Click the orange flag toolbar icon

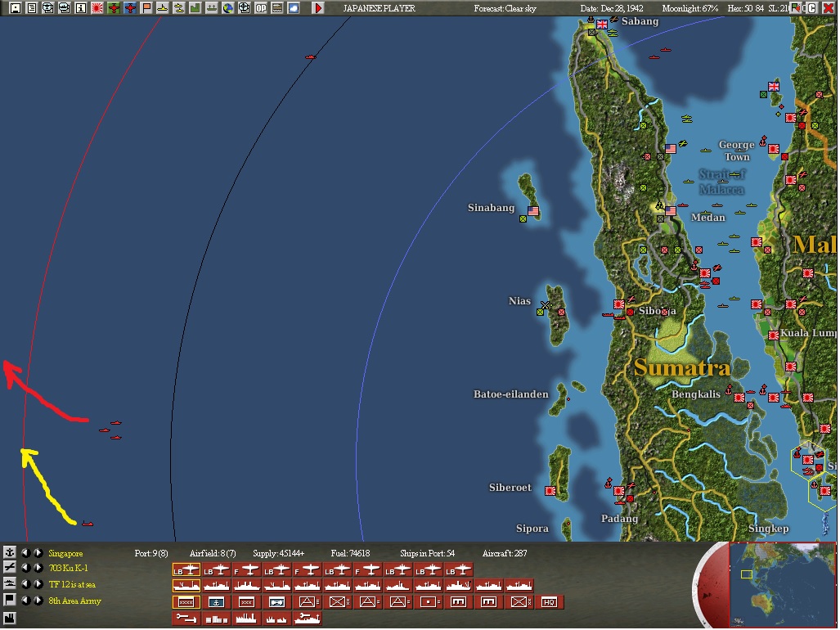[x=146, y=8]
